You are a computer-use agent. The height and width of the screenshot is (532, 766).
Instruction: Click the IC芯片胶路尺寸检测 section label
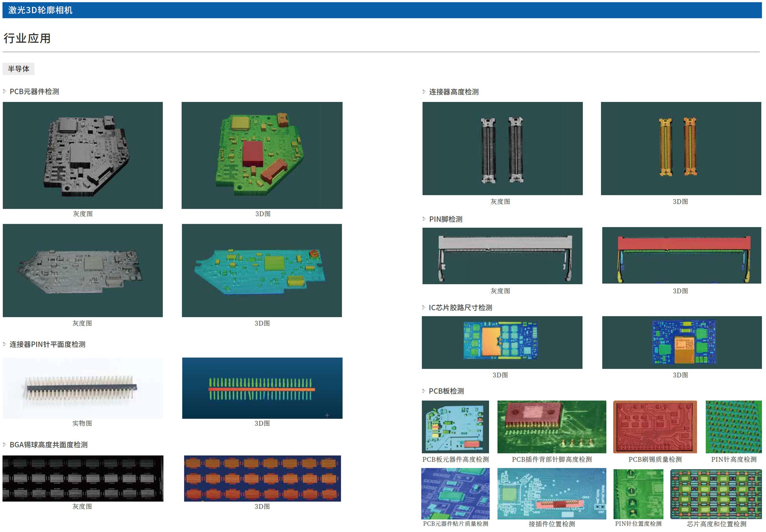click(x=460, y=308)
